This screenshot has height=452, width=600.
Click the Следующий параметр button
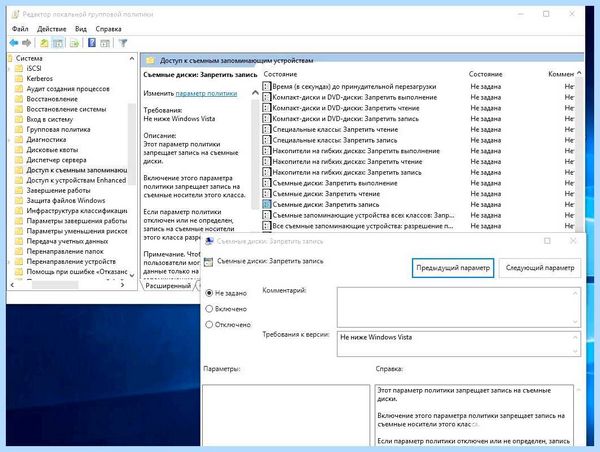click(x=540, y=268)
